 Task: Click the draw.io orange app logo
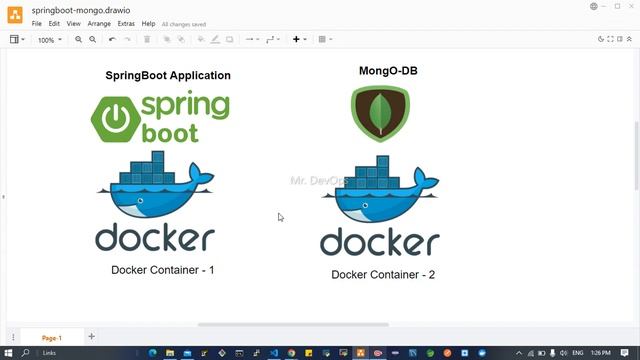pos(15,15)
